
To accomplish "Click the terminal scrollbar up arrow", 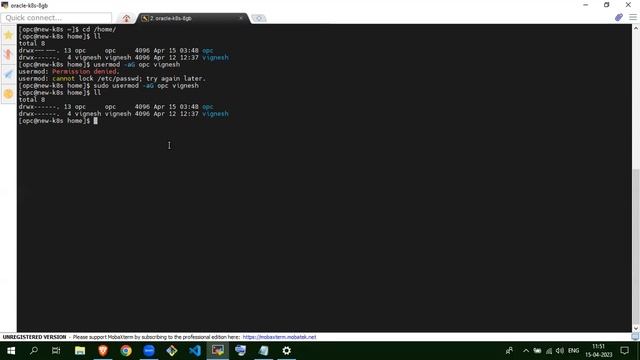I will coord(636,28).
